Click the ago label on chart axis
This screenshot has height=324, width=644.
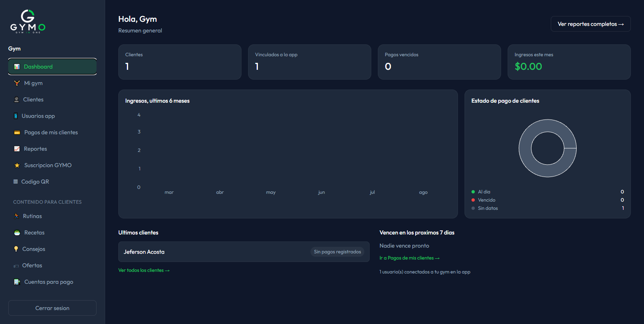pyautogui.click(x=423, y=192)
